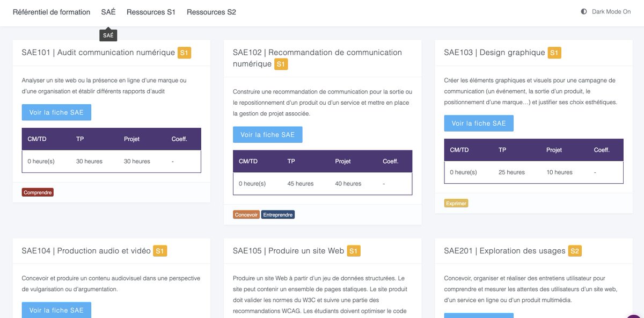Click S1 badge on SAE102 title

(281, 64)
